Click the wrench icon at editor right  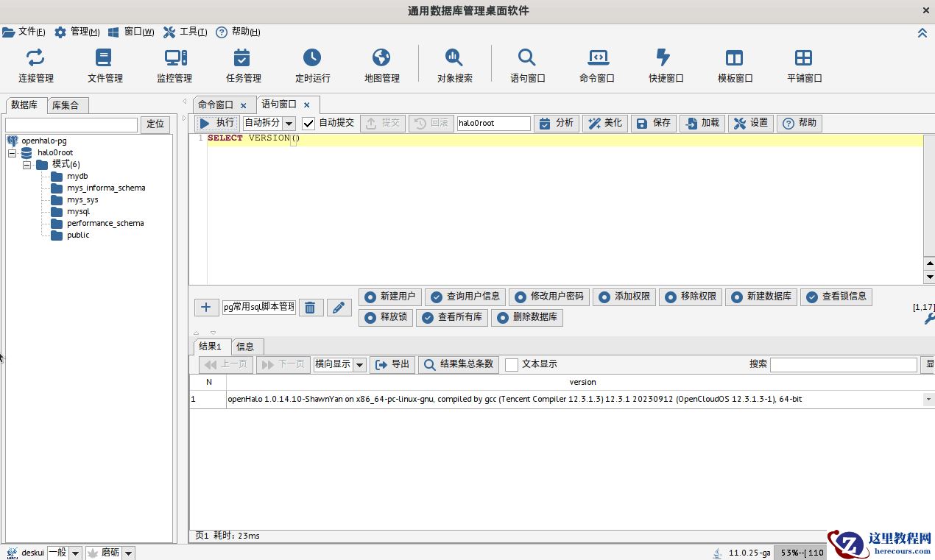(930, 319)
